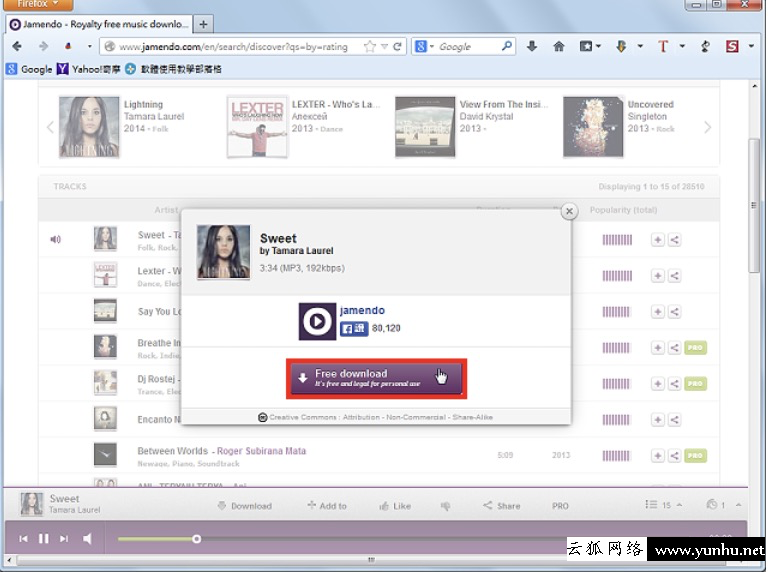Open the history icon in player bar
The height and width of the screenshot is (572, 768).
click(712, 504)
